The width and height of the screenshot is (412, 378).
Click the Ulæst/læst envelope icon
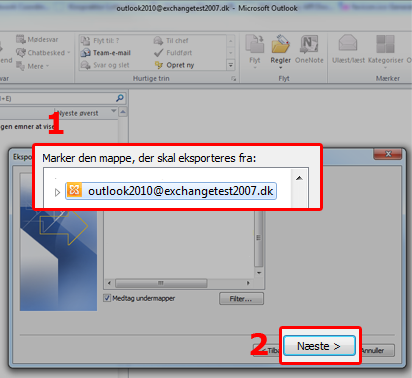[348, 43]
